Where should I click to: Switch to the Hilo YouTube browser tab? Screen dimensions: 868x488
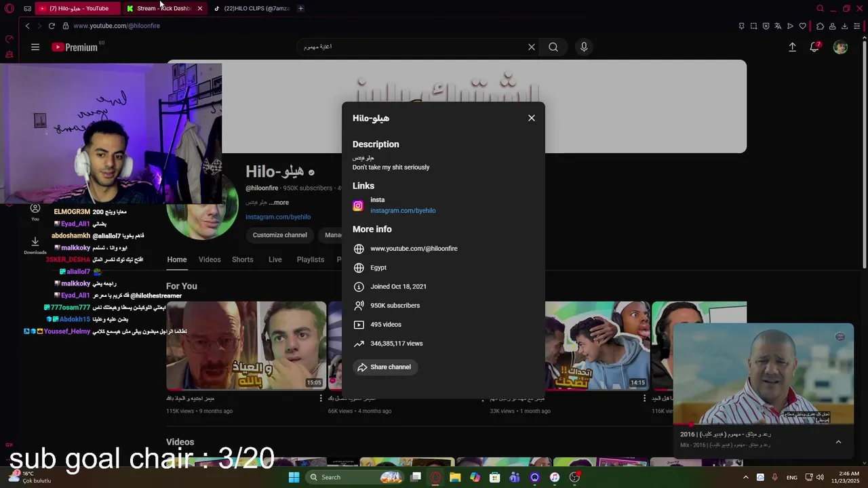point(78,8)
